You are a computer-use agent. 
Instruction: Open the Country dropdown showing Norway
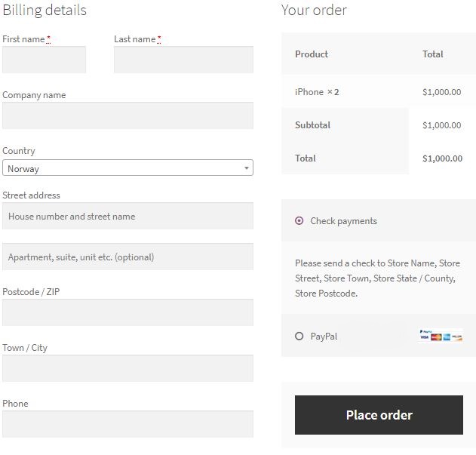127,168
